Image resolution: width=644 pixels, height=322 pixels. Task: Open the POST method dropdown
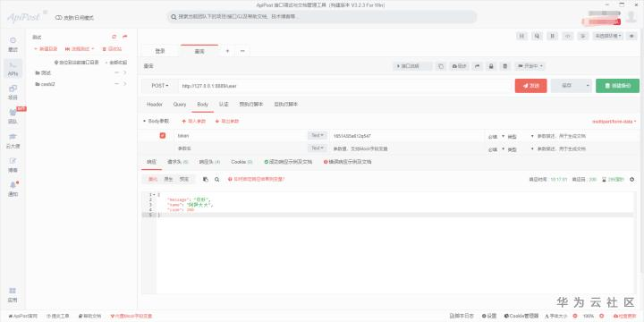point(160,86)
